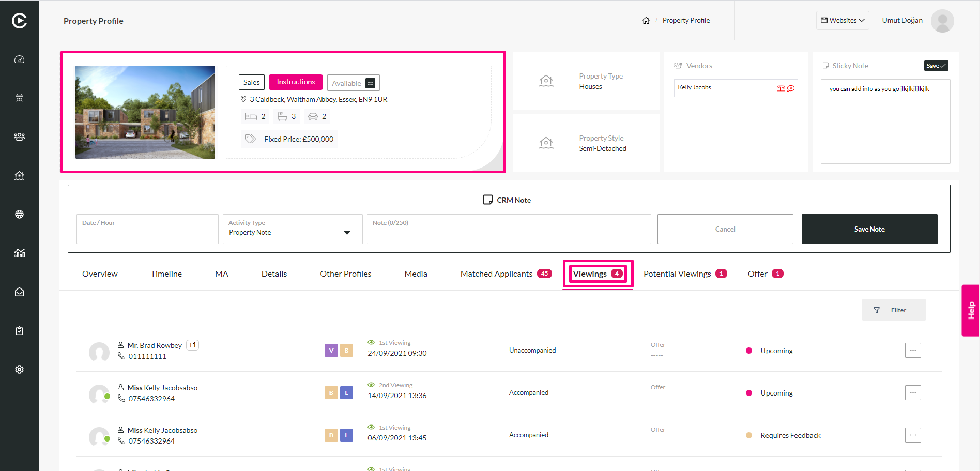
Task: Click the price tag icon near Fixed Price
Action: click(x=250, y=139)
